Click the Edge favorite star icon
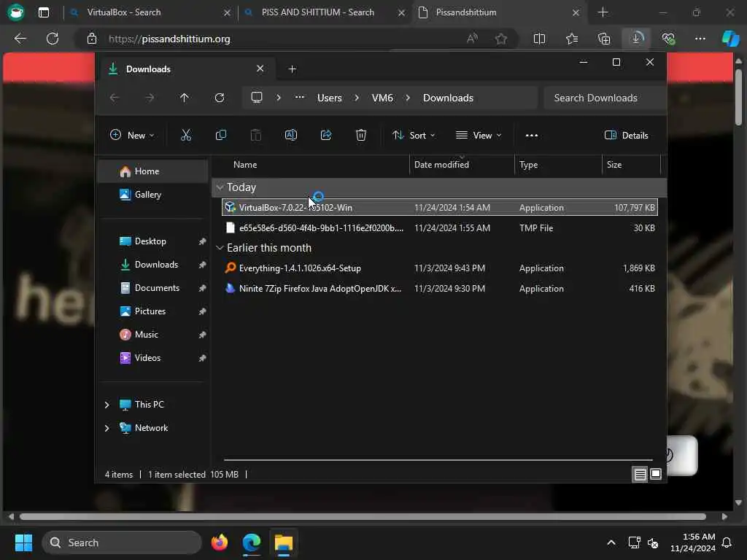Screen dimensions: 747x560 coord(500,39)
